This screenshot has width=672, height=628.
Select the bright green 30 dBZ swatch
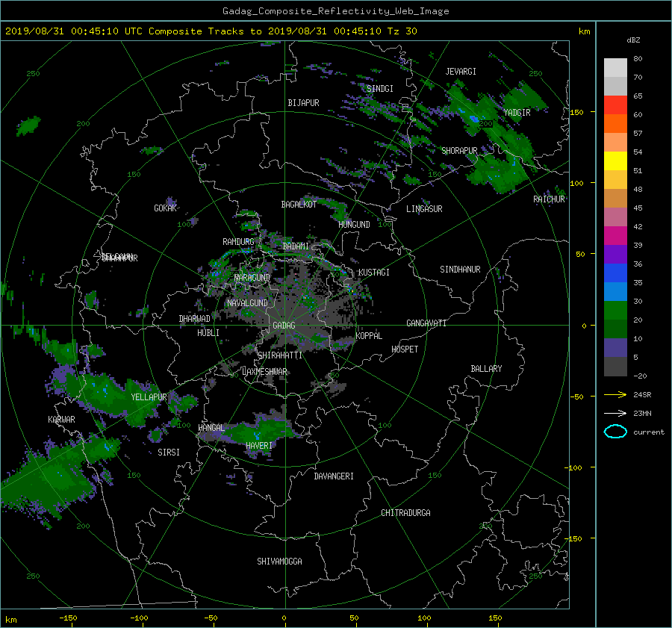click(x=615, y=310)
